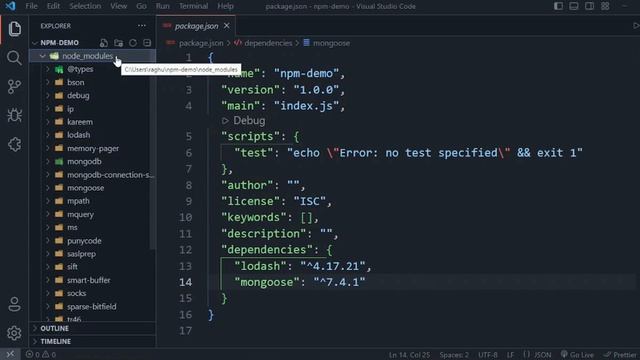Open the Search view in activity bar
The image size is (640, 360).
pyautogui.click(x=14, y=58)
